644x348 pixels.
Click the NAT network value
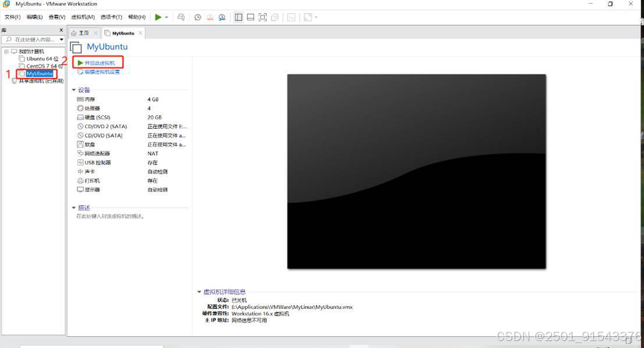point(153,154)
